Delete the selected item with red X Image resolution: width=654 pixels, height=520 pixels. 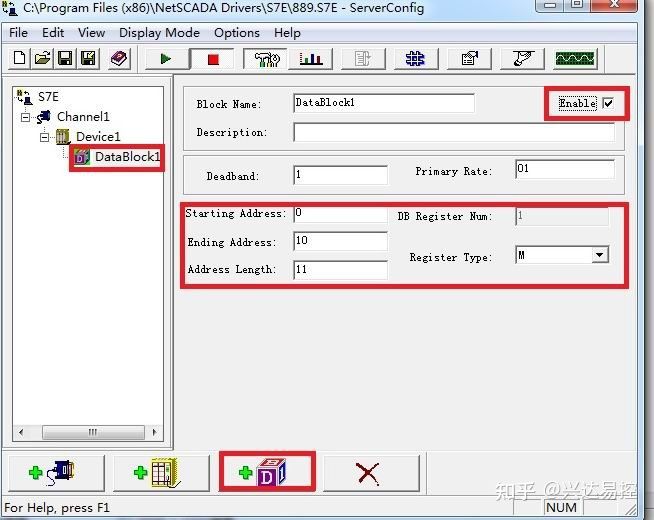pos(371,473)
